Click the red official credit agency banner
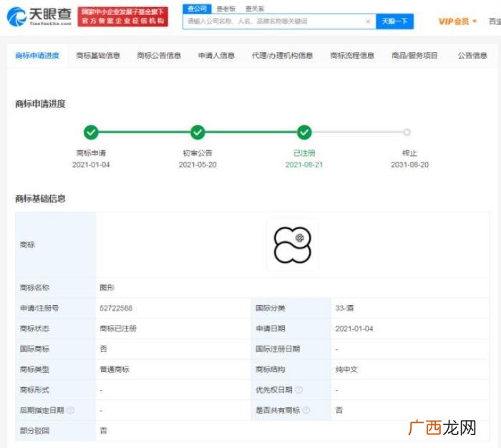Screen dimensions: 501x448 (x=122, y=16)
